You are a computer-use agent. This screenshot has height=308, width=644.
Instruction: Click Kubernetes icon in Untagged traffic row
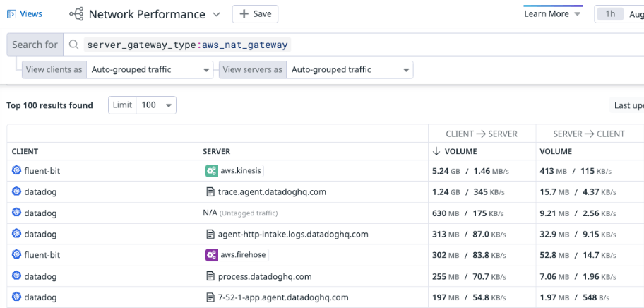point(16,213)
